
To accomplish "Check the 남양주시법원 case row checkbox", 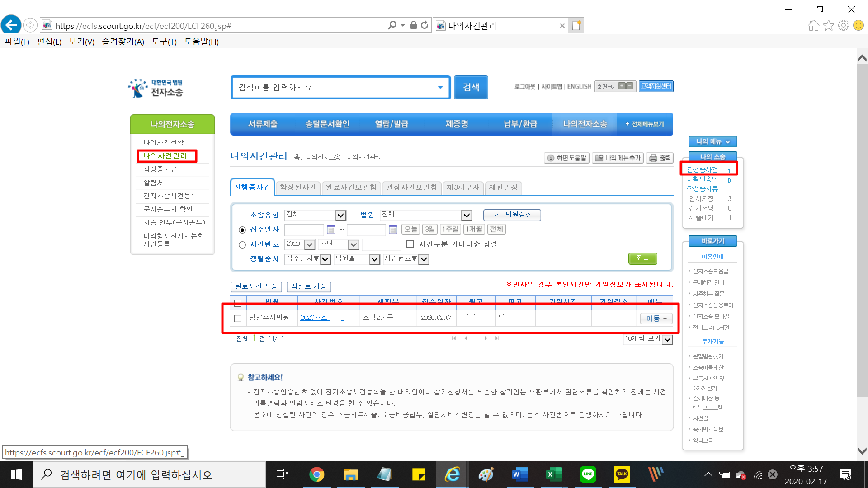I will point(238,319).
